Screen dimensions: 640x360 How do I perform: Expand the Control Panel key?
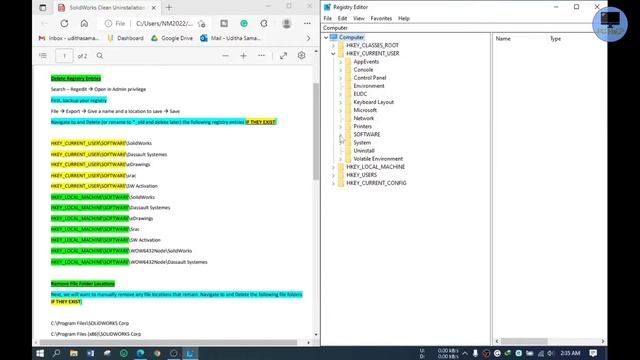click(x=341, y=78)
